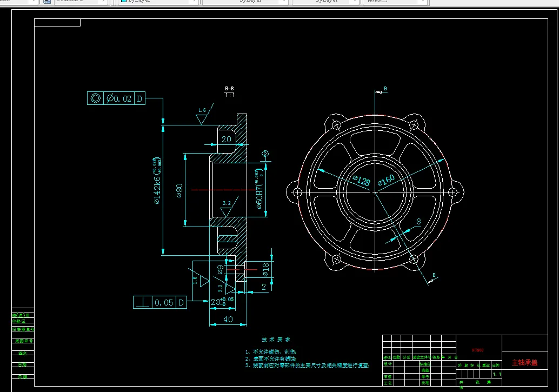Viewport: 559px width, 392px height.
Task: Select the 签名 side label
Action: click(x=23, y=353)
